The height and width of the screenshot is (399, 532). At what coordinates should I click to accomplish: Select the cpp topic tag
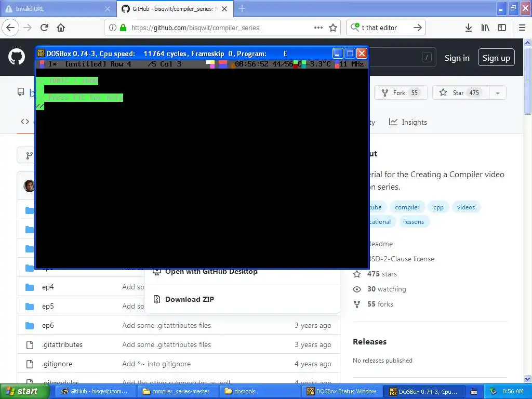coord(438,207)
